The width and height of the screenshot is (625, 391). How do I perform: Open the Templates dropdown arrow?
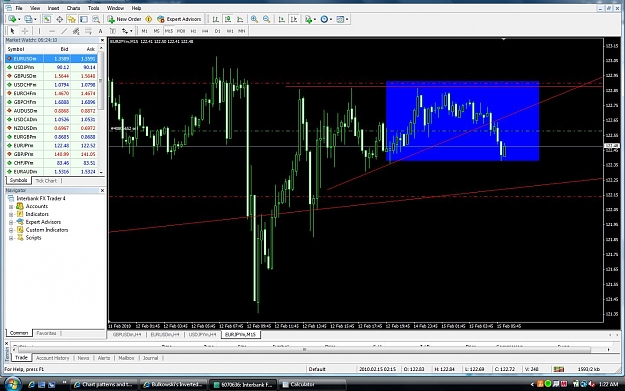point(347,19)
